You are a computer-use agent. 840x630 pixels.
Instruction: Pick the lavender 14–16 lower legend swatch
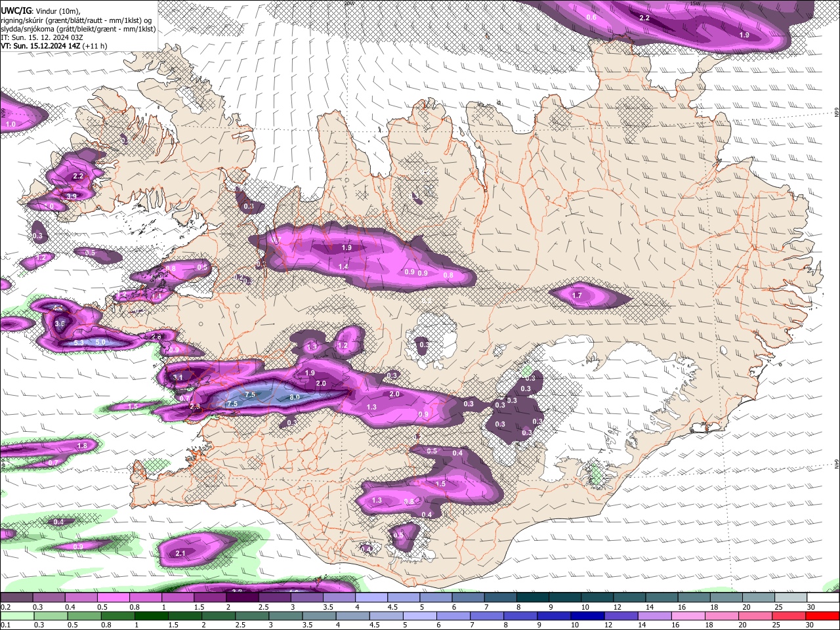[x=655, y=616]
